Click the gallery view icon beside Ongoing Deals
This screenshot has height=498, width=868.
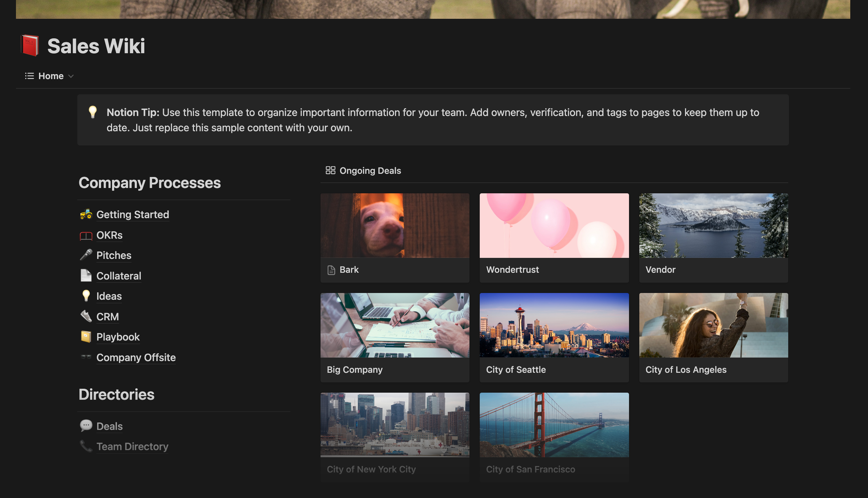coord(330,171)
